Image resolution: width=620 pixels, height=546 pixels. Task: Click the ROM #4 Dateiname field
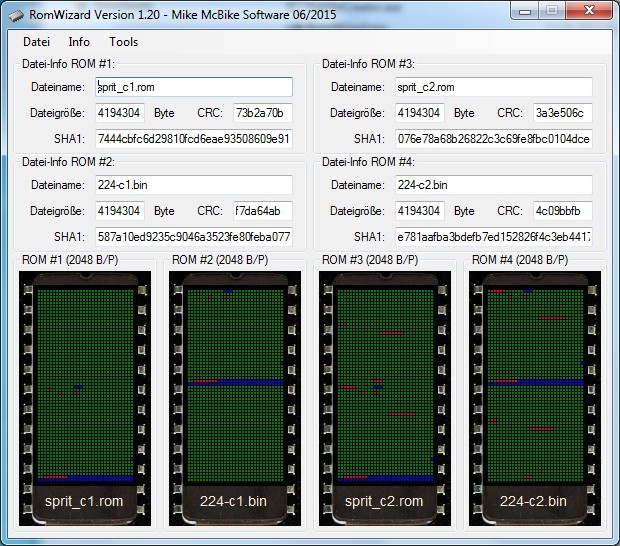[493, 185]
